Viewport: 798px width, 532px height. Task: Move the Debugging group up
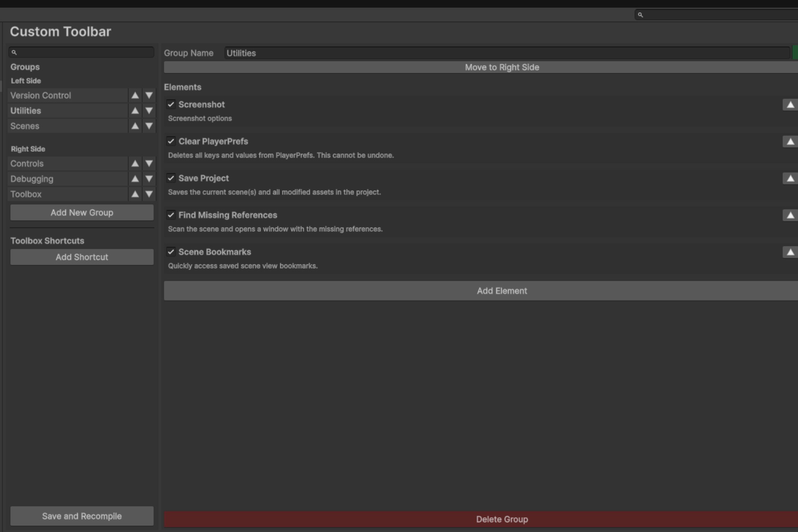point(135,179)
